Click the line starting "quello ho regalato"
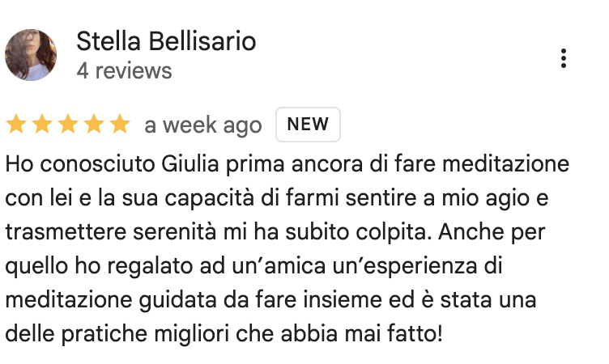The image size is (609, 364). pos(254,266)
